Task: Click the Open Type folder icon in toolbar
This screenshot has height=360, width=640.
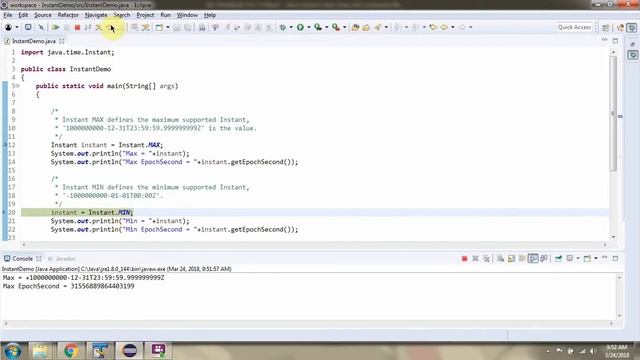Action: coord(356,27)
